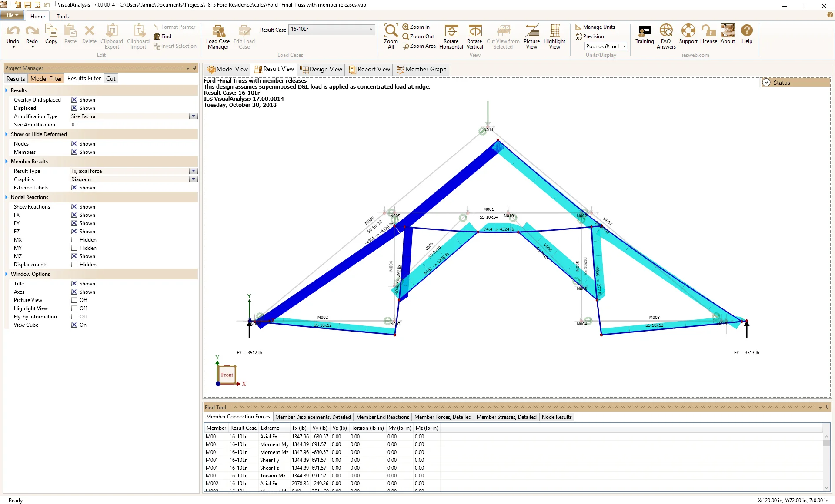Open the Member Graph view
The width and height of the screenshot is (835, 504).
coord(421,69)
